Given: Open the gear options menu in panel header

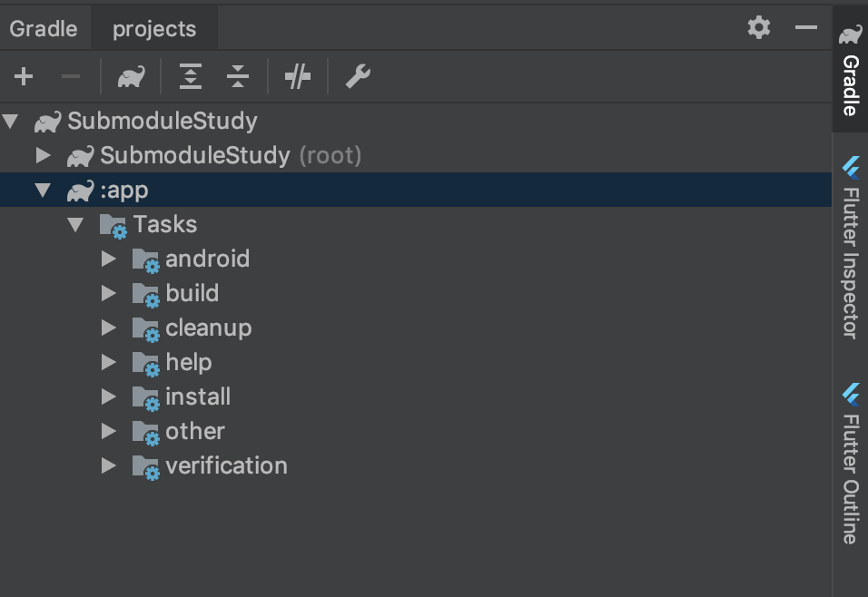Looking at the screenshot, I should tap(759, 27).
